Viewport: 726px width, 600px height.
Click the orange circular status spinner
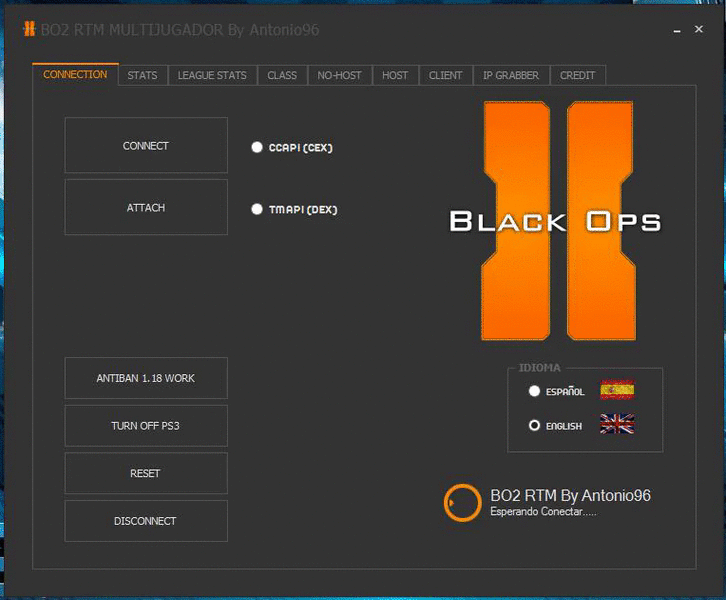tap(463, 503)
